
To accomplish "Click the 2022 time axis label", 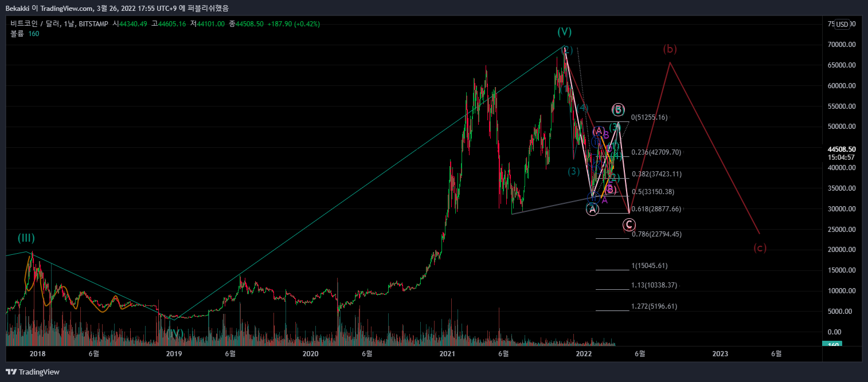I will click(584, 354).
